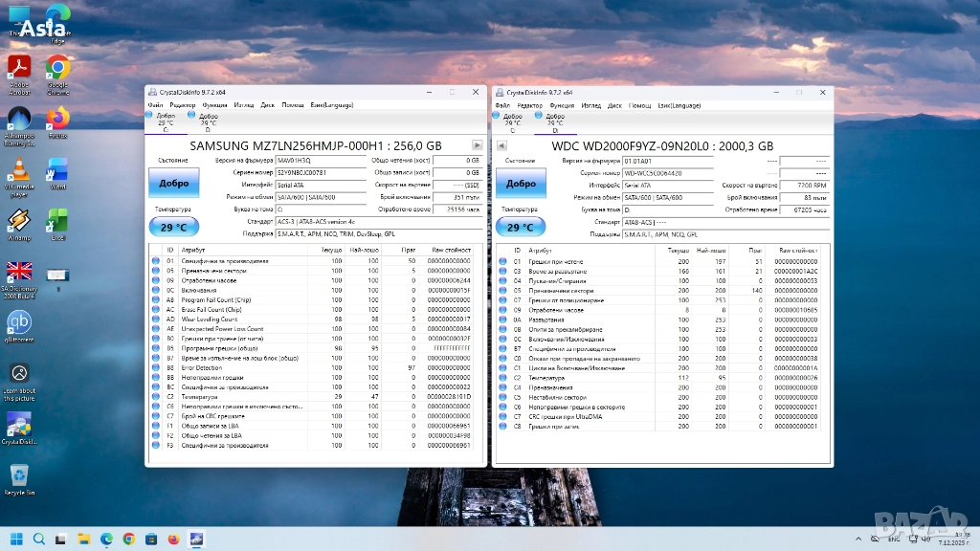Click the Windows Start button on taskbar
The height and width of the screenshot is (551, 980).
click(16, 539)
